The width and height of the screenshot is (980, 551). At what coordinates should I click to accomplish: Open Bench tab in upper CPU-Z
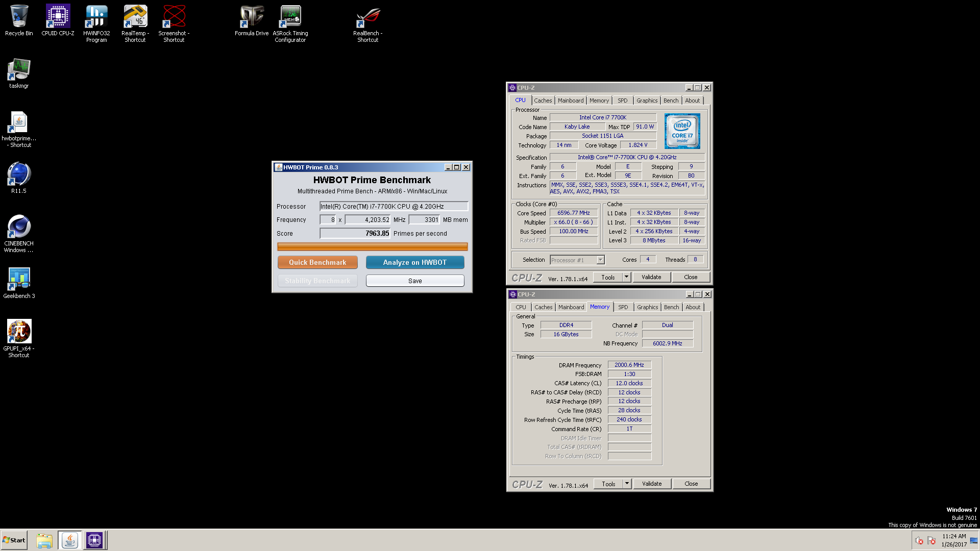[671, 101]
